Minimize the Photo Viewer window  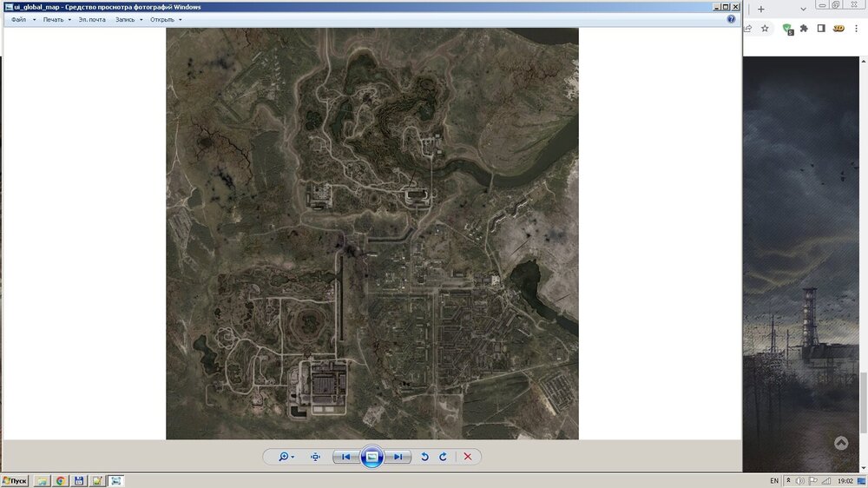tap(716, 7)
